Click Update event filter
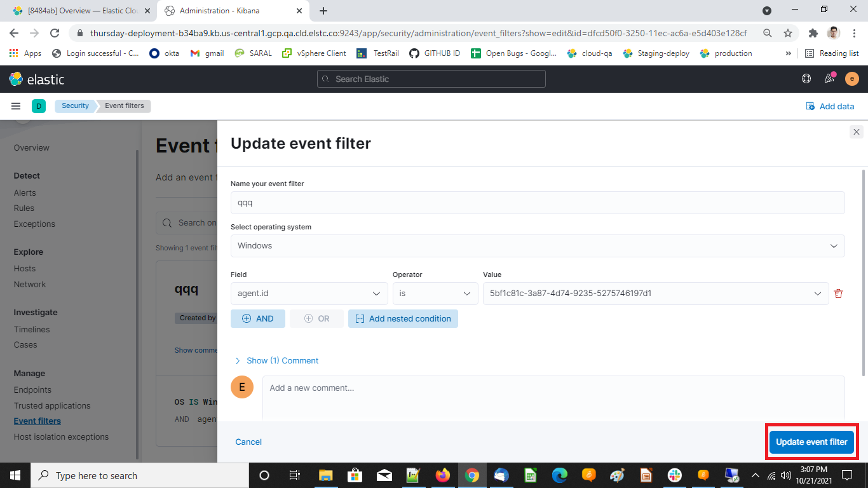 point(811,442)
